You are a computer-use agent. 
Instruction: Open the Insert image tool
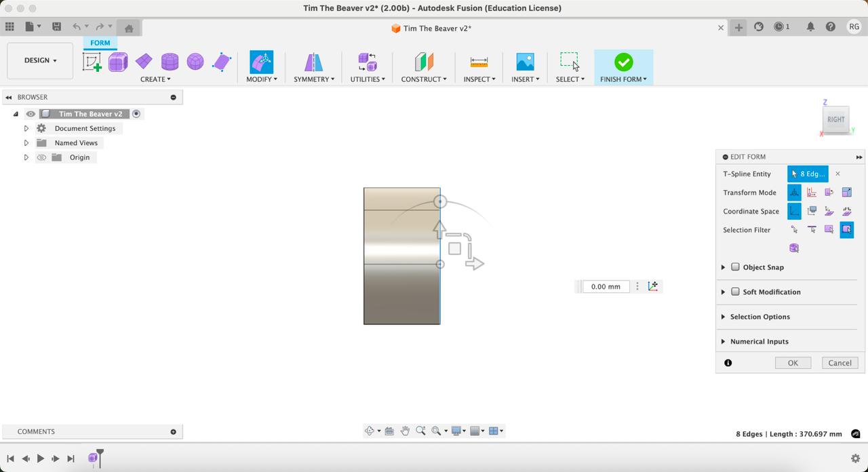coord(525,62)
